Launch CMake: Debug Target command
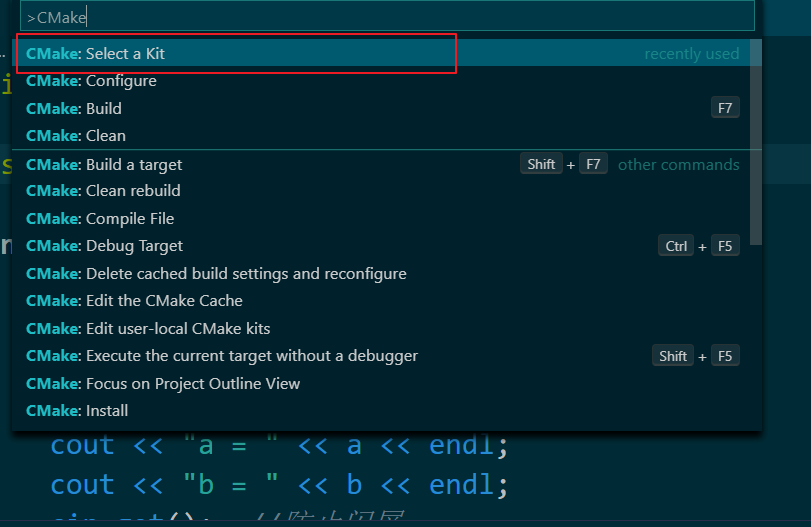 coord(387,246)
